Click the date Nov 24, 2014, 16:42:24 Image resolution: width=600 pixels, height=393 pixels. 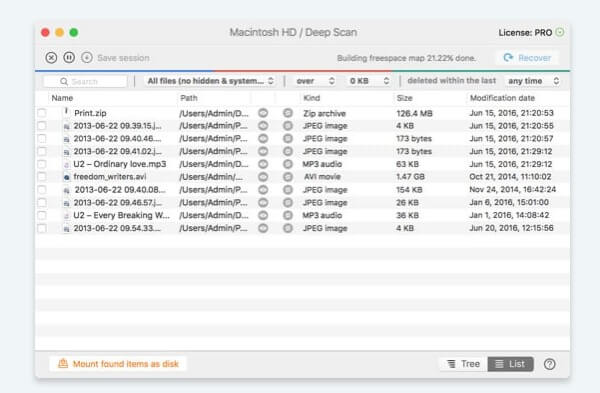pos(512,189)
